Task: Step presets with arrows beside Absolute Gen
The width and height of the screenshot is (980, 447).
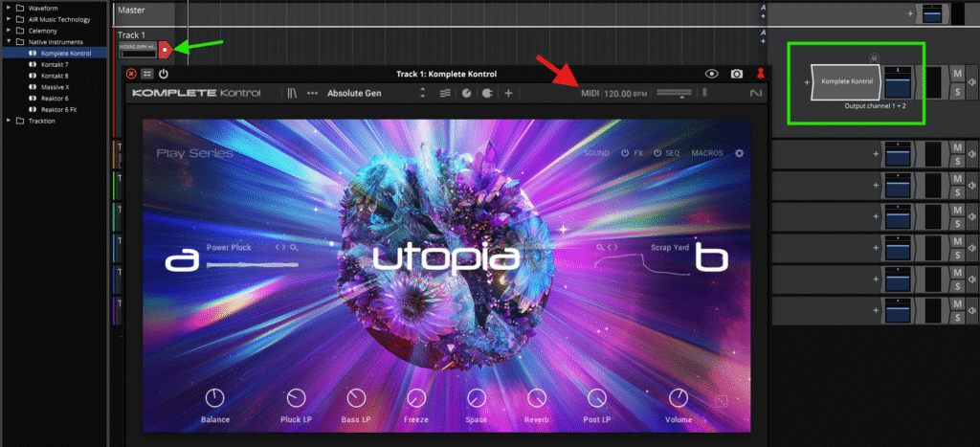Action: click(x=422, y=93)
